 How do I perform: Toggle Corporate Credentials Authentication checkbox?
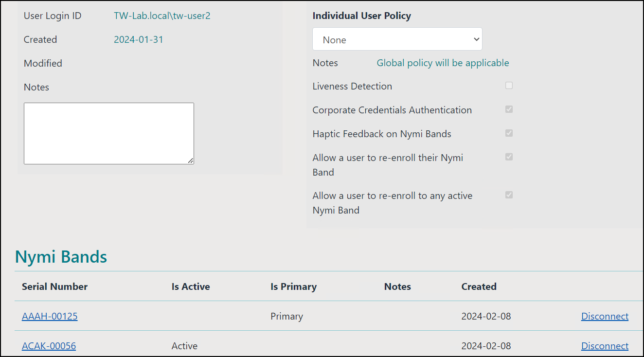[x=509, y=109]
